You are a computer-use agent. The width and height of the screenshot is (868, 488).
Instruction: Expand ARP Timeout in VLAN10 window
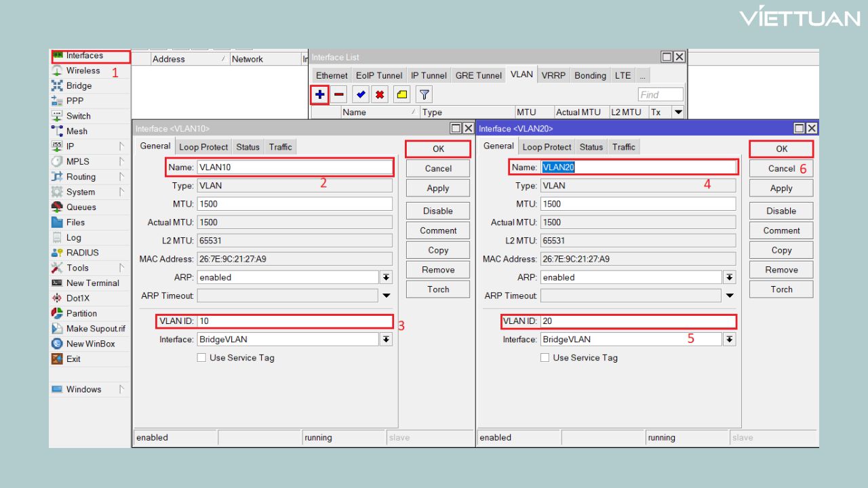pos(386,296)
